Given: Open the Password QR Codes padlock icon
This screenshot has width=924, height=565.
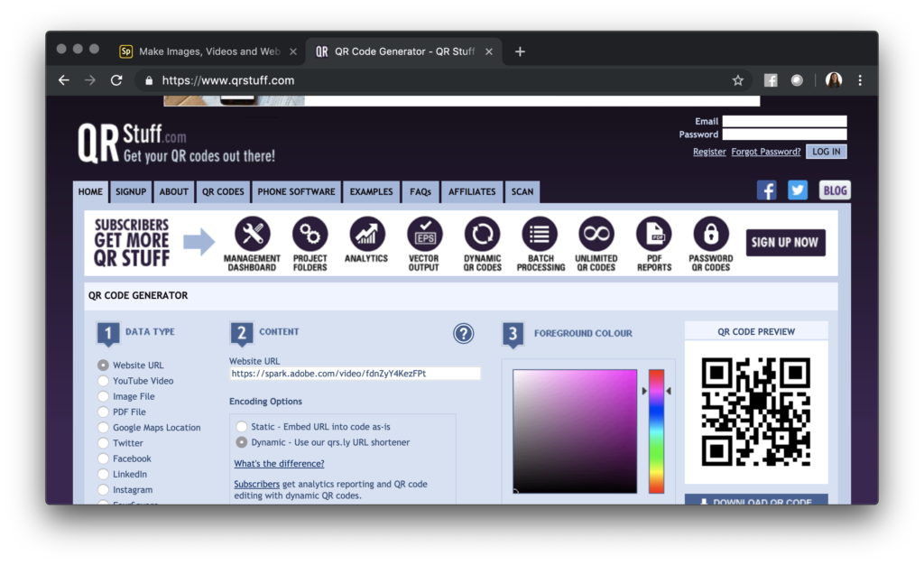Looking at the screenshot, I should coord(710,235).
